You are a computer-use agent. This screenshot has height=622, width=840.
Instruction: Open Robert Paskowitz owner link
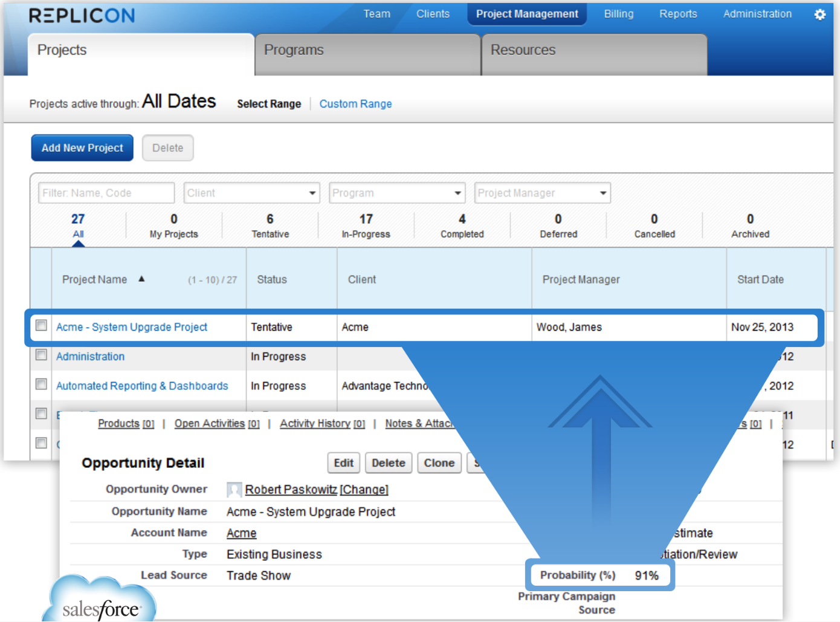[x=291, y=490]
